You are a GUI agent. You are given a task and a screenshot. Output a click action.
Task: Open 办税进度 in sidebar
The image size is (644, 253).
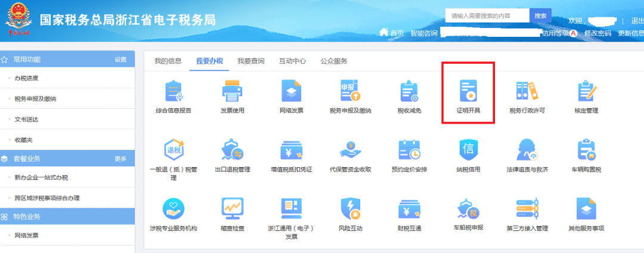coord(27,78)
